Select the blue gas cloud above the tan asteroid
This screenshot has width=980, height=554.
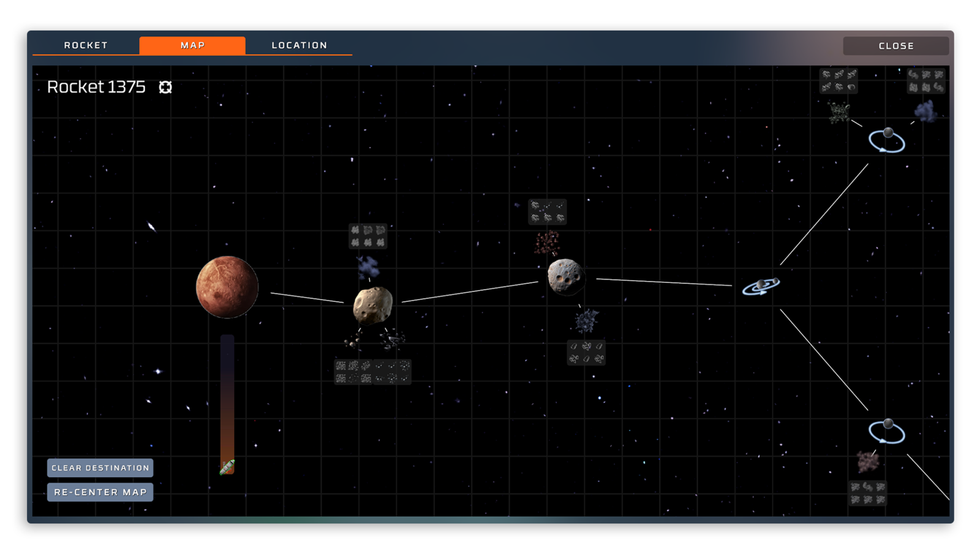pos(367,267)
